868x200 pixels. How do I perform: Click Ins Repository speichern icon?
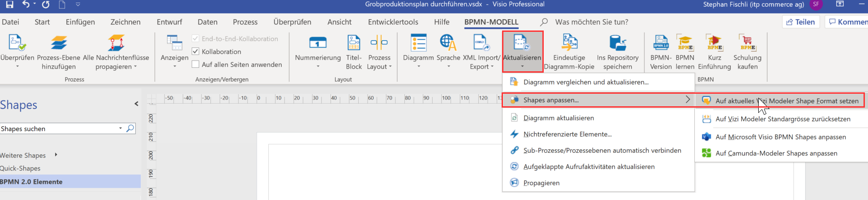click(x=618, y=43)
